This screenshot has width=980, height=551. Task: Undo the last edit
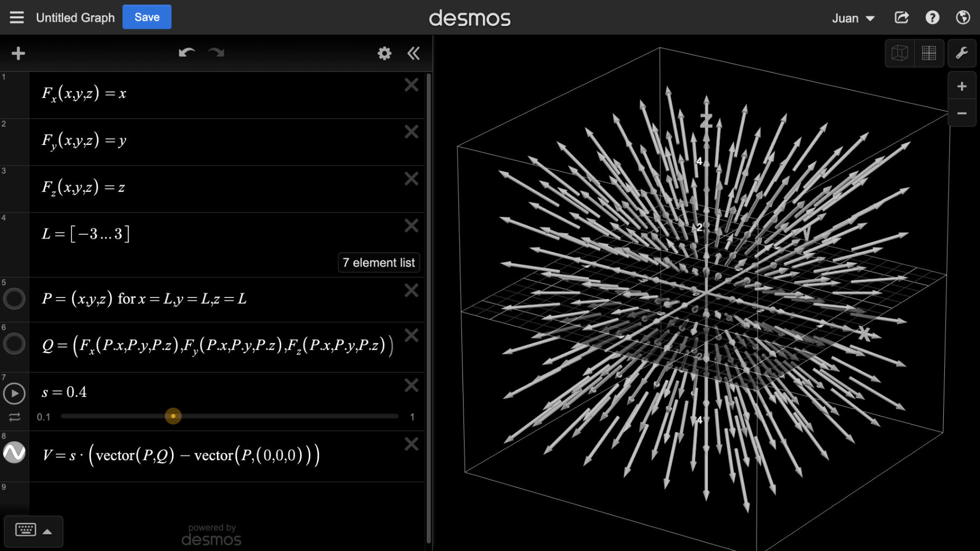(187, 53)
